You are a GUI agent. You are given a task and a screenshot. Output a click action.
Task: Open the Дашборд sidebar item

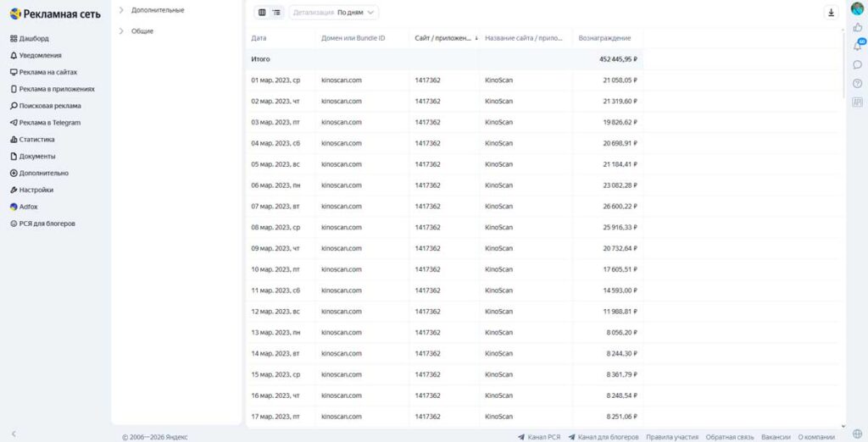[30, 39]
